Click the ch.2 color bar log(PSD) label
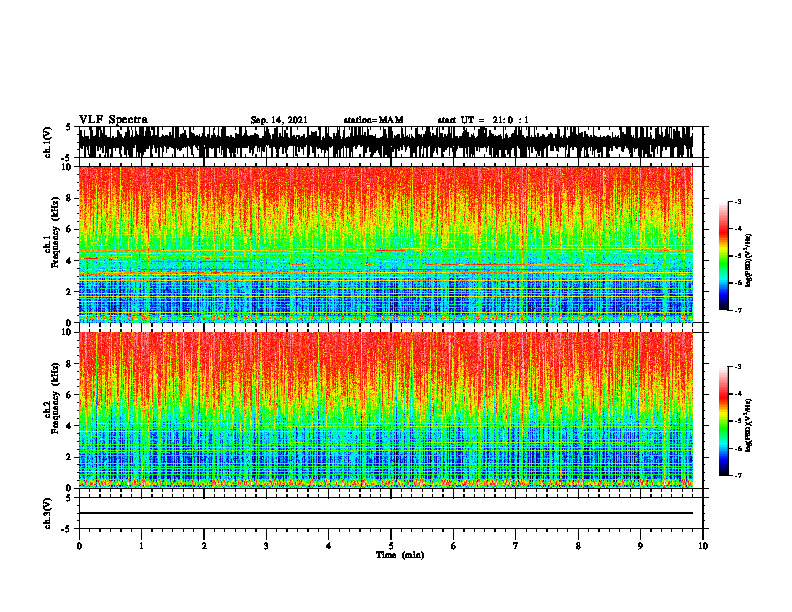Image resolution: width=792 pixels, height=612 pixels. tap(749, 425)
